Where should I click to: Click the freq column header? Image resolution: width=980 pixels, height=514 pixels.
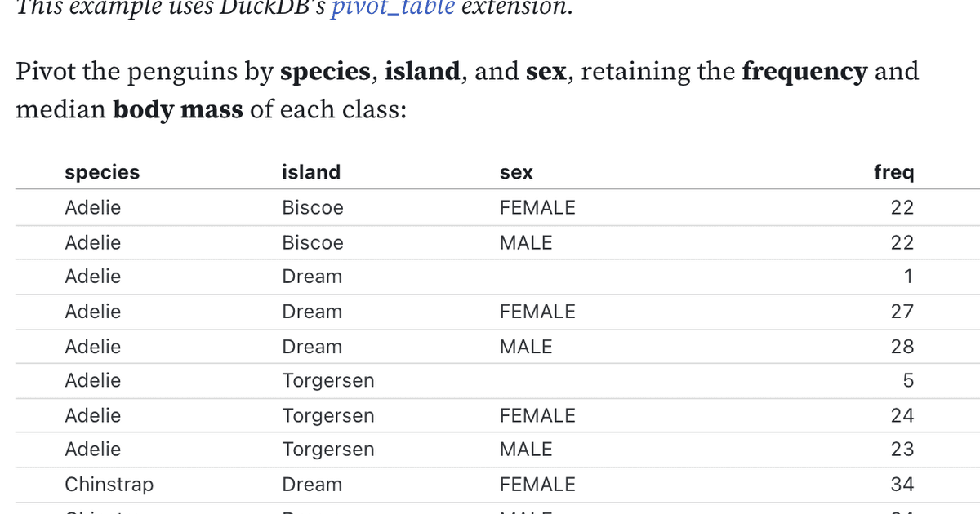click(893, 173)
